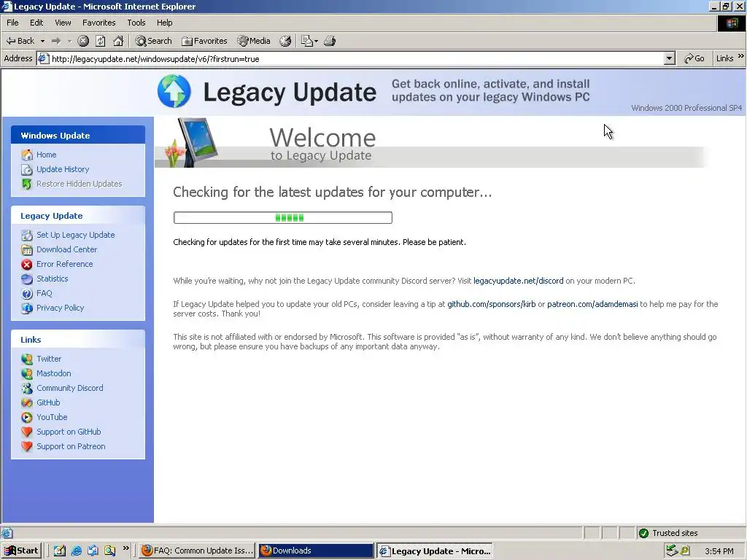Open Set Up Legacy Update link
Viewport: 747px width, 560px height.
[76, 235]
